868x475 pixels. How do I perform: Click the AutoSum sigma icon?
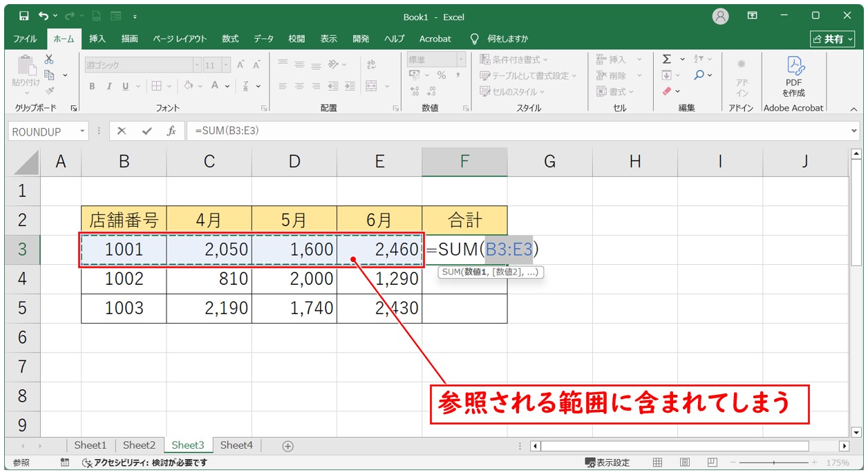point(666,59)
